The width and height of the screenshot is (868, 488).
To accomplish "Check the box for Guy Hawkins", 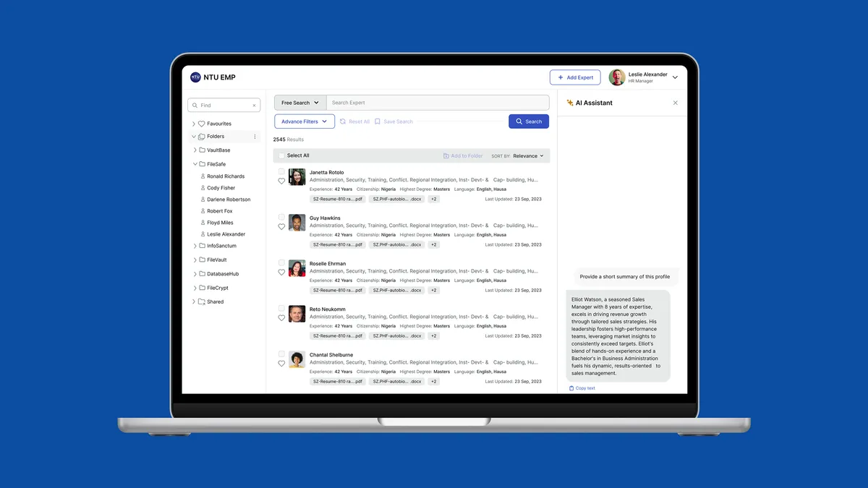I will tap(281, 218).
